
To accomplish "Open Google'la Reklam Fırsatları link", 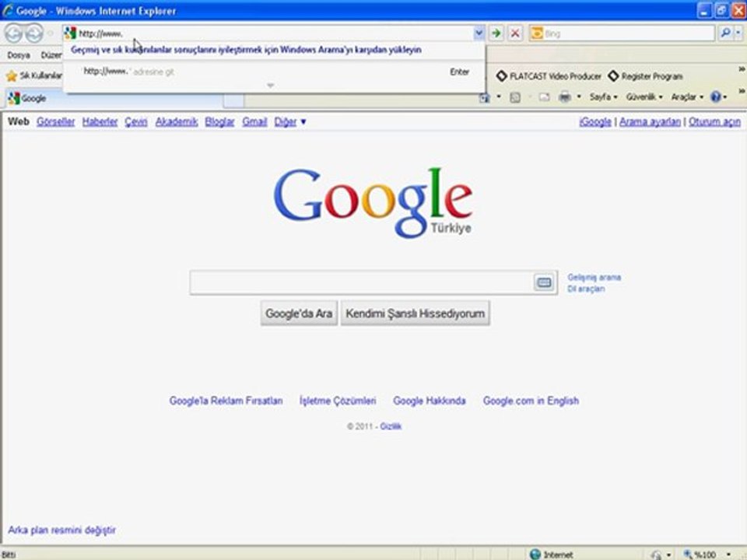I will 226,401.
